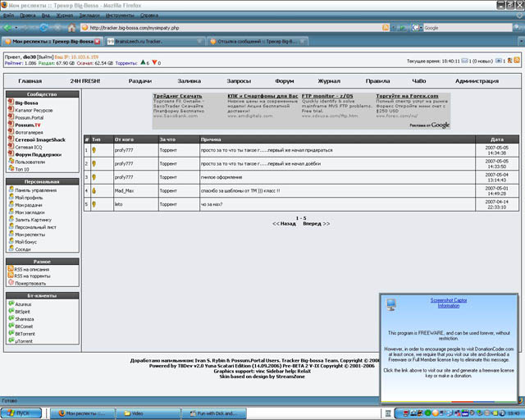Click the green icon beside Azureus
This screenshot has height=420, width=525.
11,304
